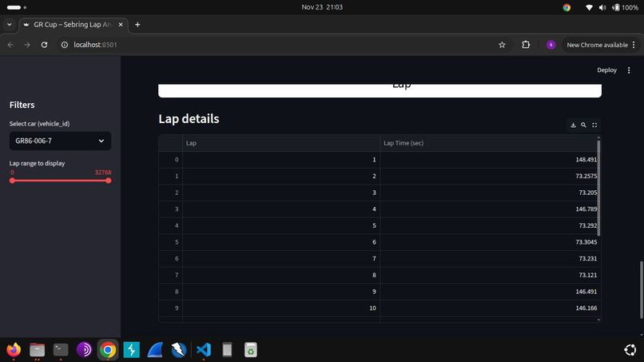Click the row index cell 0
This screenshot has height=362, width=644.
pos(170,160)
